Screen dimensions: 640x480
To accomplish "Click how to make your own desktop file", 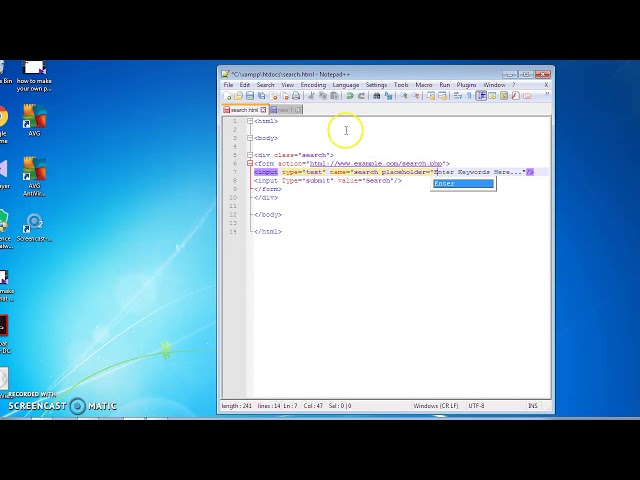I will 34,76.
